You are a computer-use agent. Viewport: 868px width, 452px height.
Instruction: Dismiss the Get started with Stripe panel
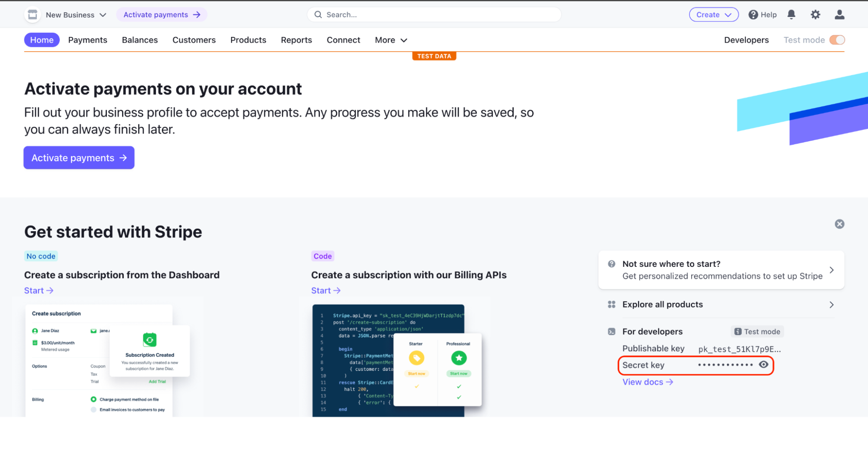click(x=839, y=224)
